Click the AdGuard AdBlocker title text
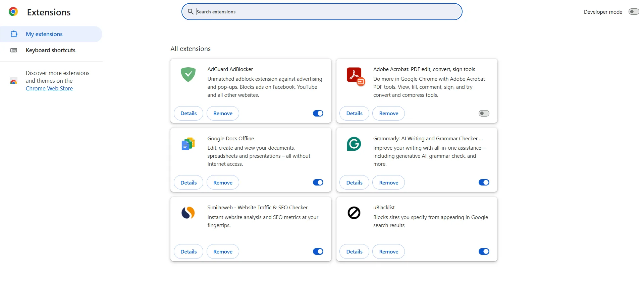Viewport: 644px width, 294px height. (230, 69)
